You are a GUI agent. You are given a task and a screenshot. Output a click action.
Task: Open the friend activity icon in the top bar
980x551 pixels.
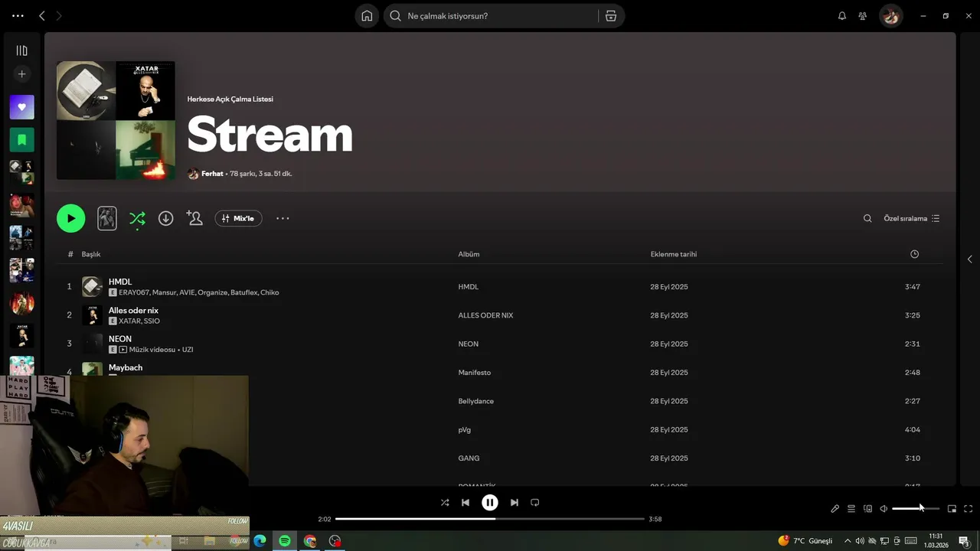pyautogui.click(x=863, y=16)
